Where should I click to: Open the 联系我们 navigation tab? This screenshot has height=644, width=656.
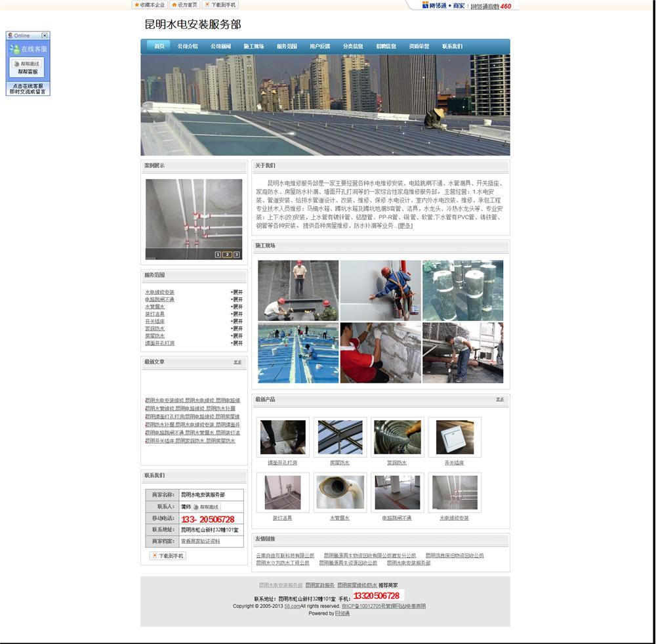pyautogui.click(x=452, y=47)
